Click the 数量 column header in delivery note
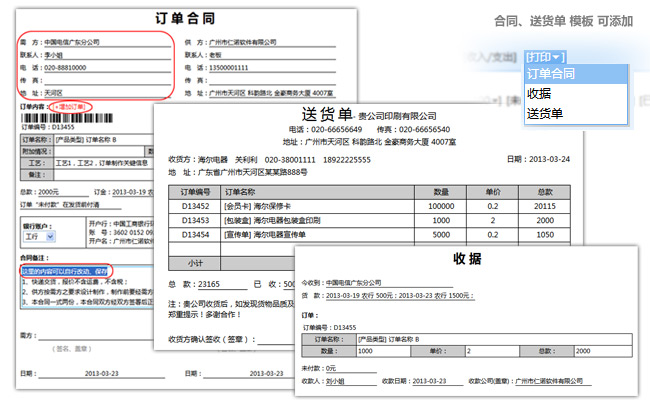Viewport: 650px width, 401px height. pos(441,192)
